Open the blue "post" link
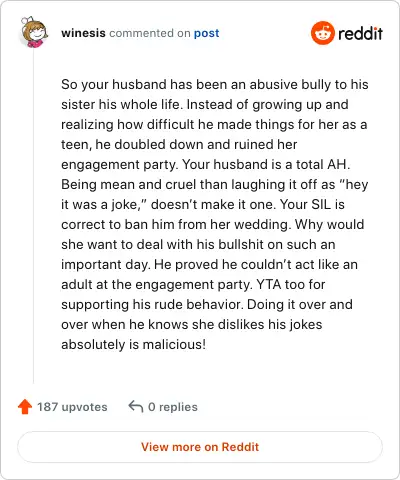400x480 pixels. tap(207, 33)
